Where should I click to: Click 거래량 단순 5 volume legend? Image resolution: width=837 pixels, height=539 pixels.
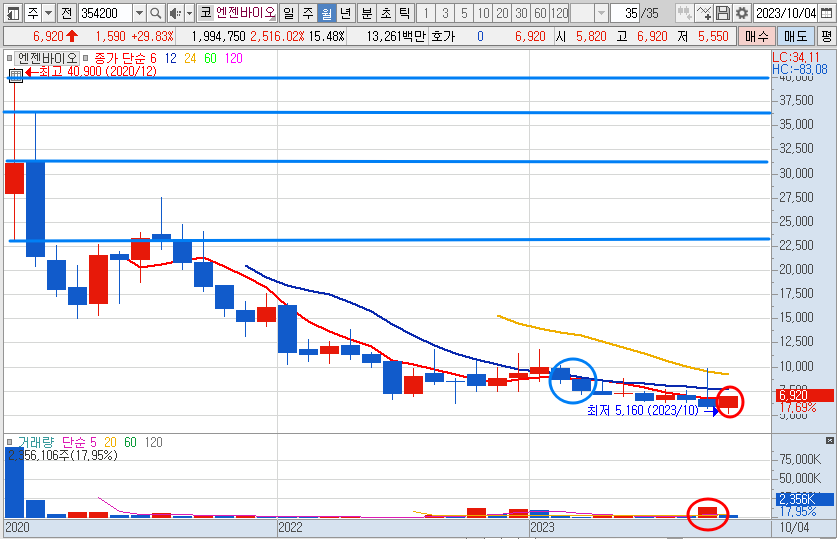(x=57, y=442)
